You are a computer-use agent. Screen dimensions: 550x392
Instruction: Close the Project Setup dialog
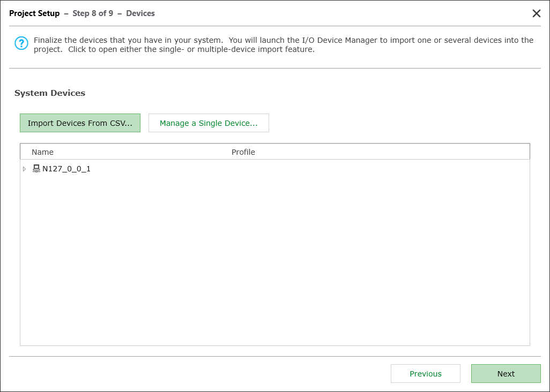(536, 13)
